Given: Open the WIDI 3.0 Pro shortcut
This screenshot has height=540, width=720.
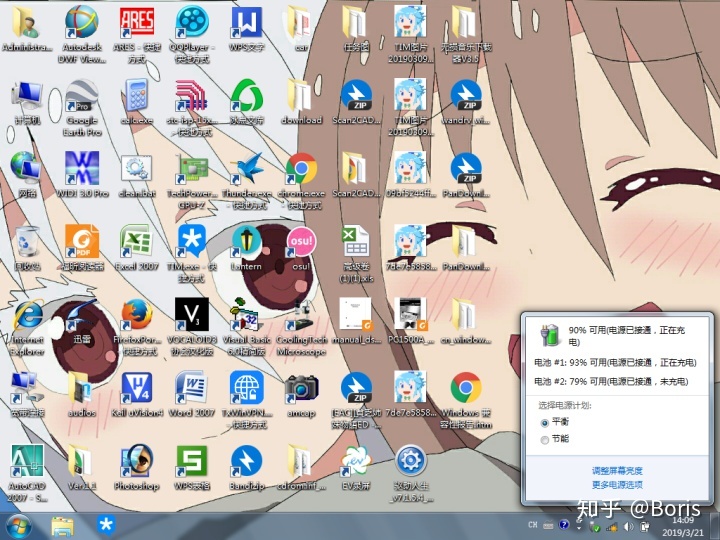Looking at the screenshot, I should pos(82,169).
